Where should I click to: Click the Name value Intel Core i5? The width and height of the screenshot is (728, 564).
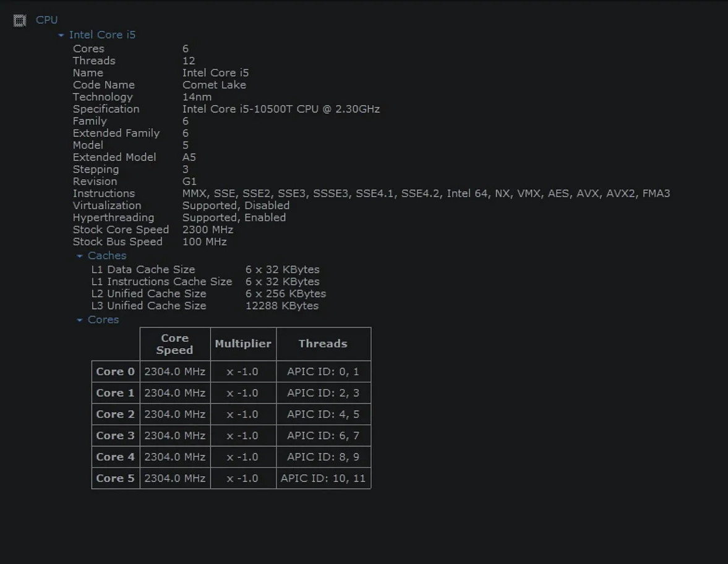[x=215, y=73]
